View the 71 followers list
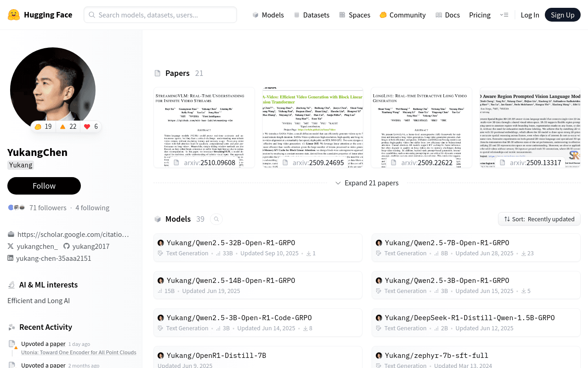Image resolution: width=588 pixels, height=368 pixels. click(48, 207)
